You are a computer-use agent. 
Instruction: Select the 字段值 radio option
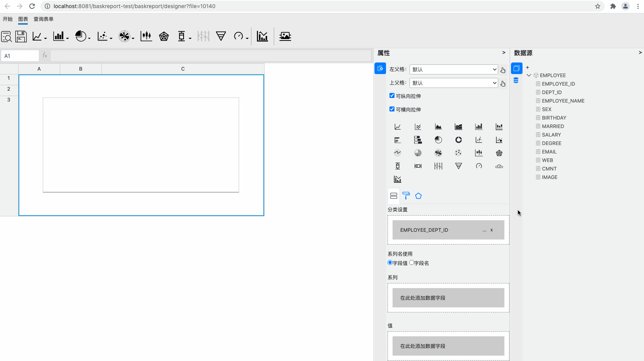click(x=390, y=263)
